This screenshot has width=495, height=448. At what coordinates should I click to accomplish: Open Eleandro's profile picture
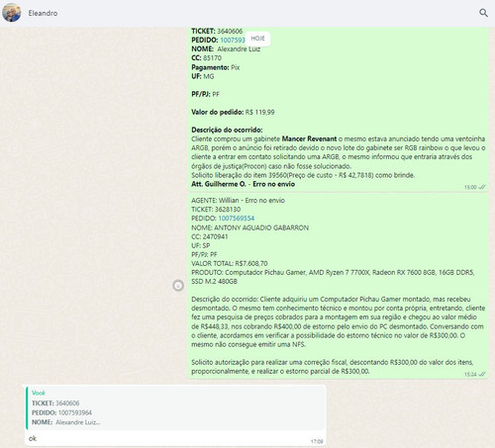12,13
